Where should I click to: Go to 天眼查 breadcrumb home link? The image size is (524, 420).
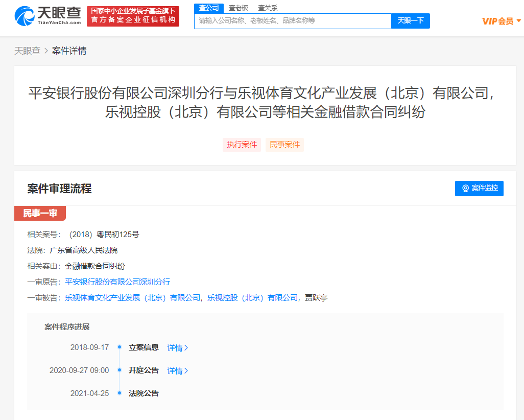(x=27, y=51)
